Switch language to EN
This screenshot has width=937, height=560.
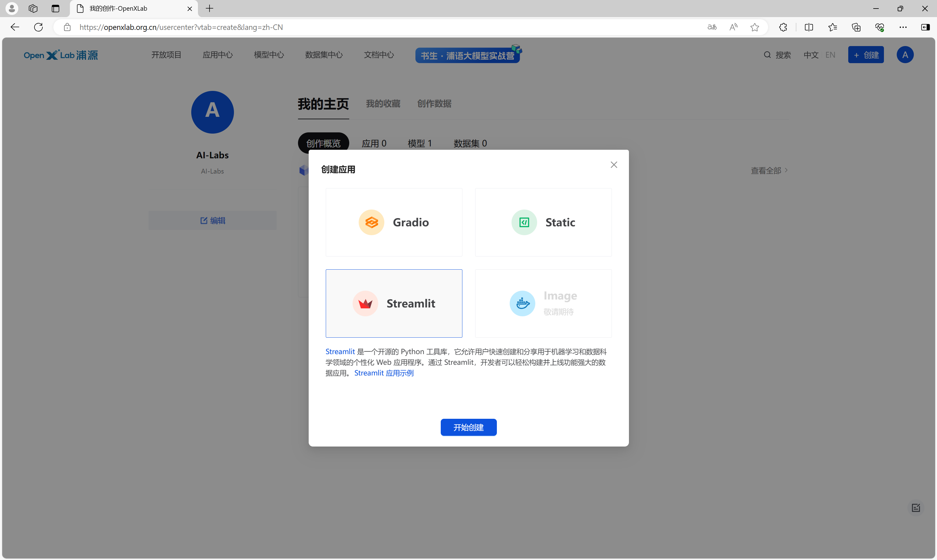[x=830, y=55]
